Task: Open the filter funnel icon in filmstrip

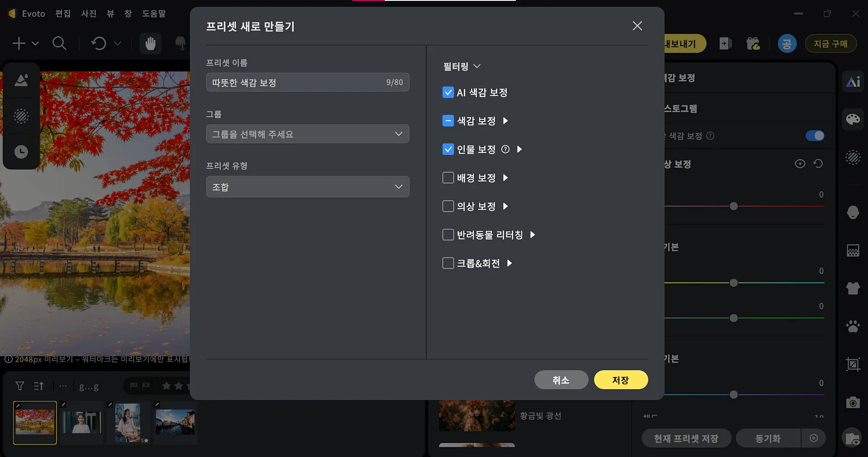Action: (20, 386)
